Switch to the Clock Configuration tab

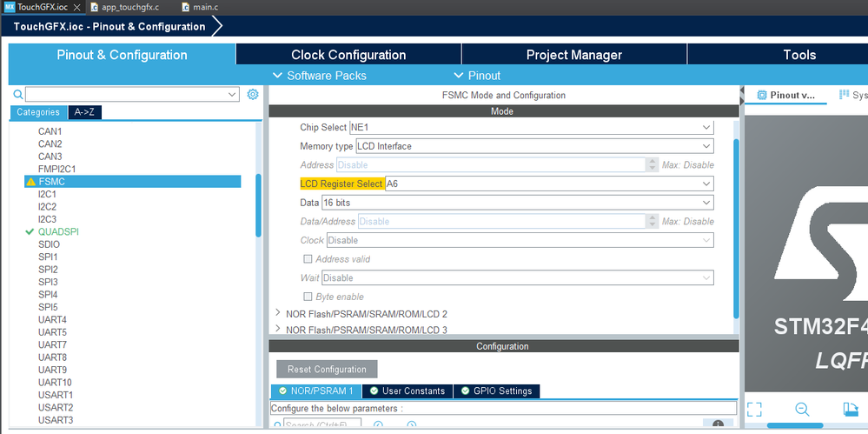(x=348, y=55)
